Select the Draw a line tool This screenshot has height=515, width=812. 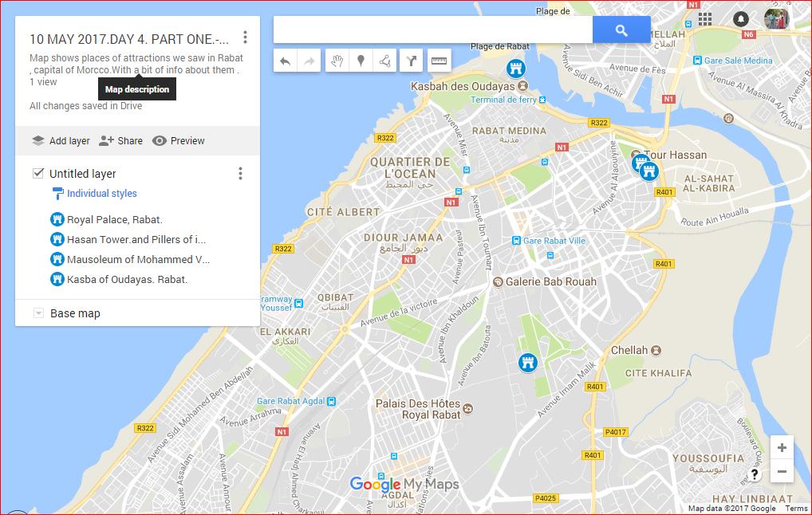[384, 61]
